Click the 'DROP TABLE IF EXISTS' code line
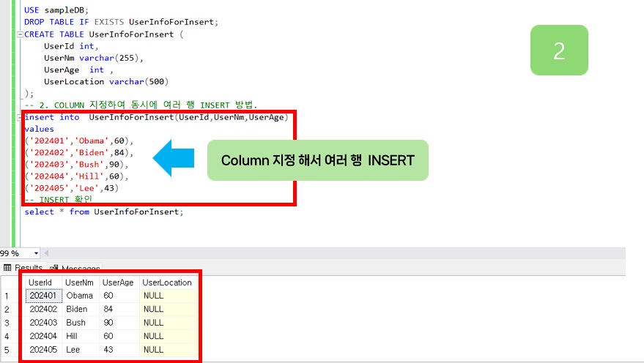This screenshot has height=363, width=644. (x=121, y=22)
